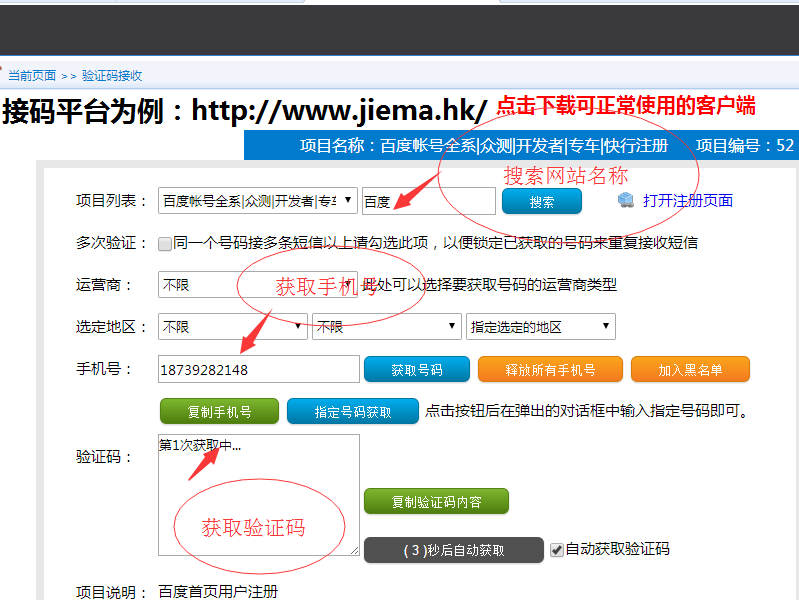The width and height of the screenshot is (799, 600).
Task: Click the icon beside 打开注册页面
Action: pyautogui.click(x=626, y=200)
